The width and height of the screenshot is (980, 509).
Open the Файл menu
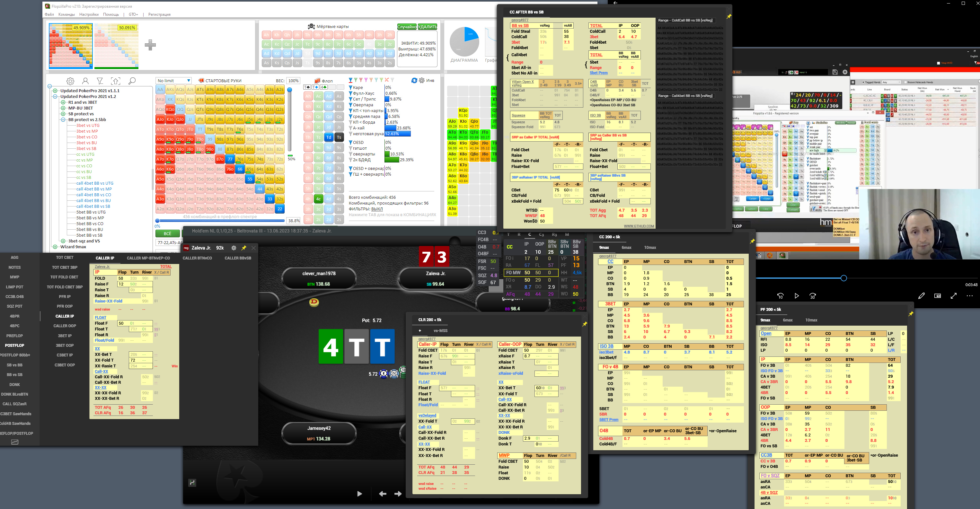49,14
